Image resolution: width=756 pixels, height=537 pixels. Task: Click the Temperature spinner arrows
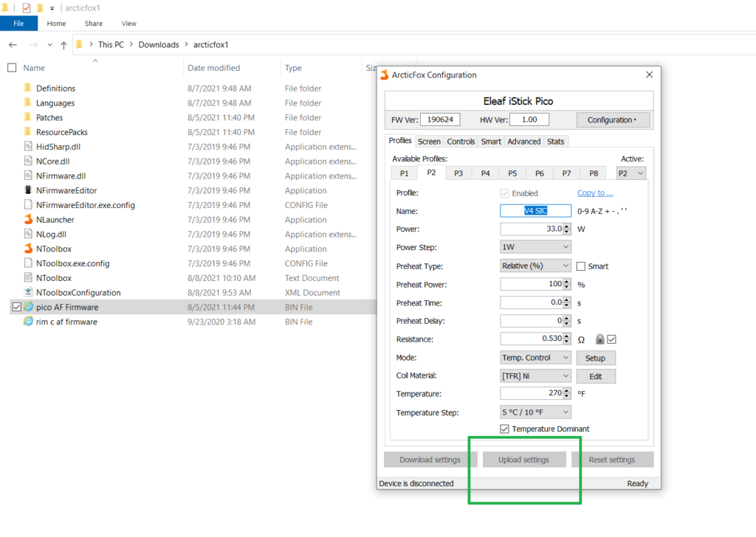(x=567, y=393)
